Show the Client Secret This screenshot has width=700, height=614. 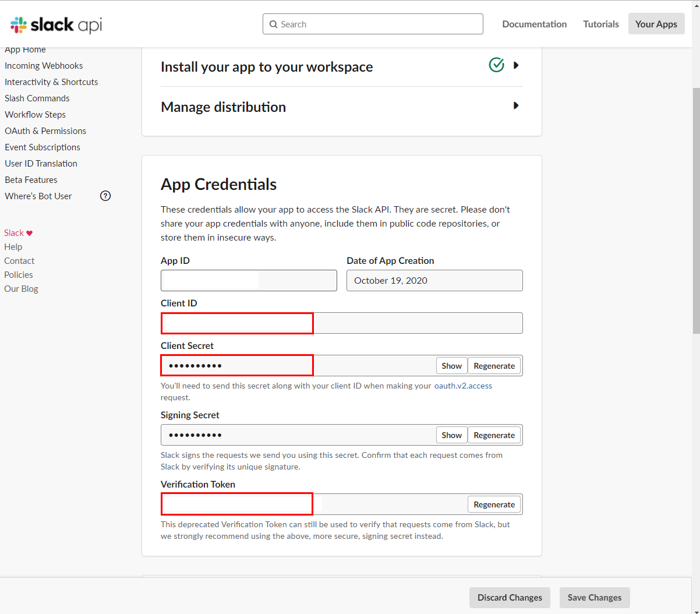(x=451, y=366)
